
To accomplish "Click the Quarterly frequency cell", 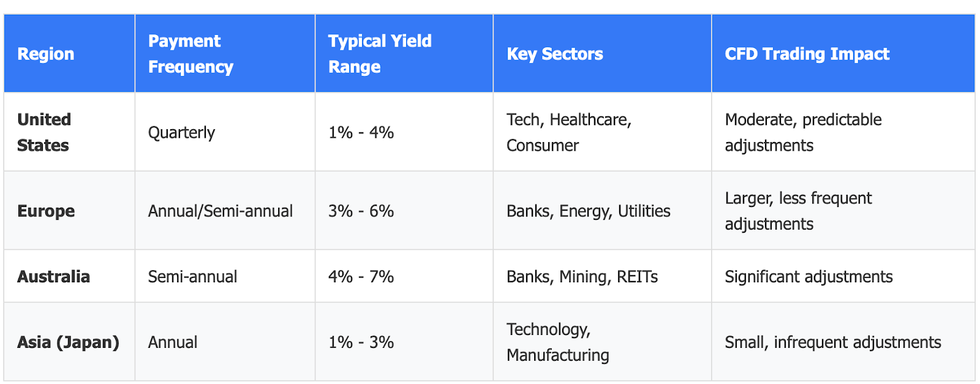I will [x=181, y=132].
